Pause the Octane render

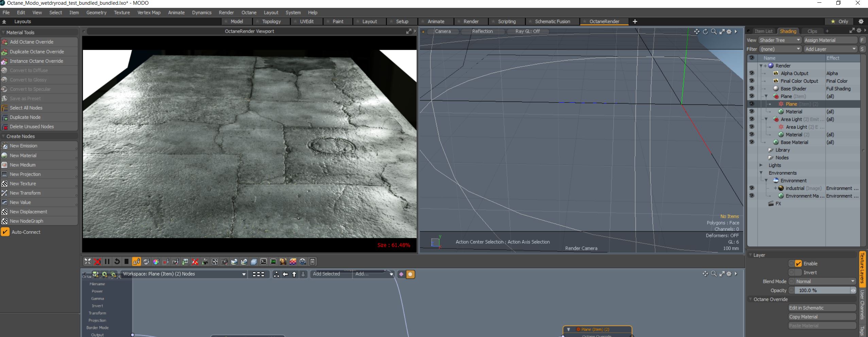[107, 261]
